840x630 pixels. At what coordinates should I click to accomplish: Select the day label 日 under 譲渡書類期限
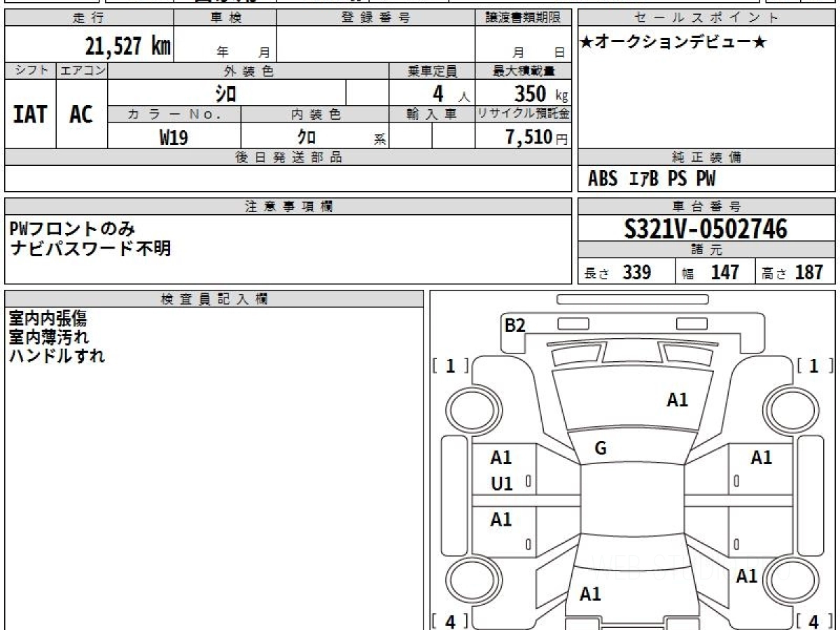click(x=559, y=52)
